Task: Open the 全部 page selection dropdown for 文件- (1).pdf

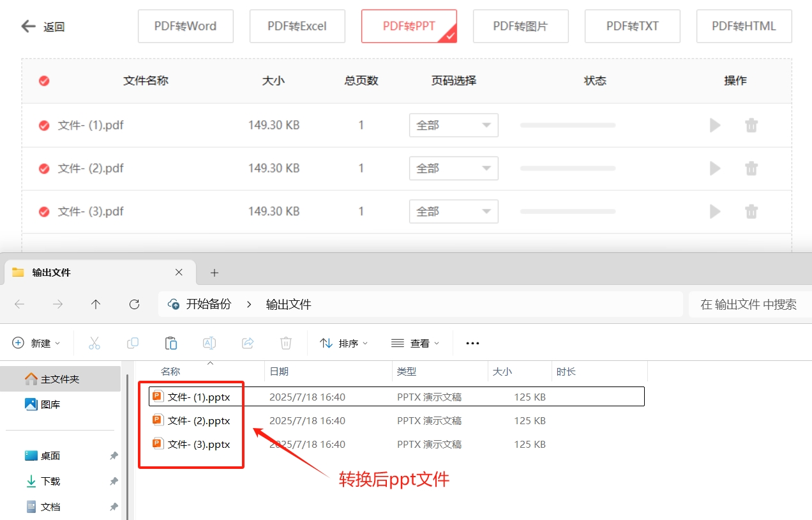Action: (453, 125)
